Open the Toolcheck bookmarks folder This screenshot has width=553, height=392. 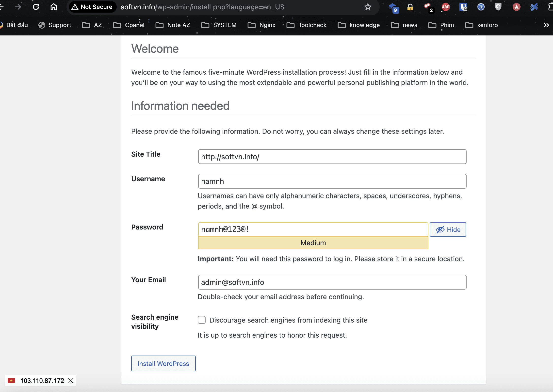coord(307,25)
